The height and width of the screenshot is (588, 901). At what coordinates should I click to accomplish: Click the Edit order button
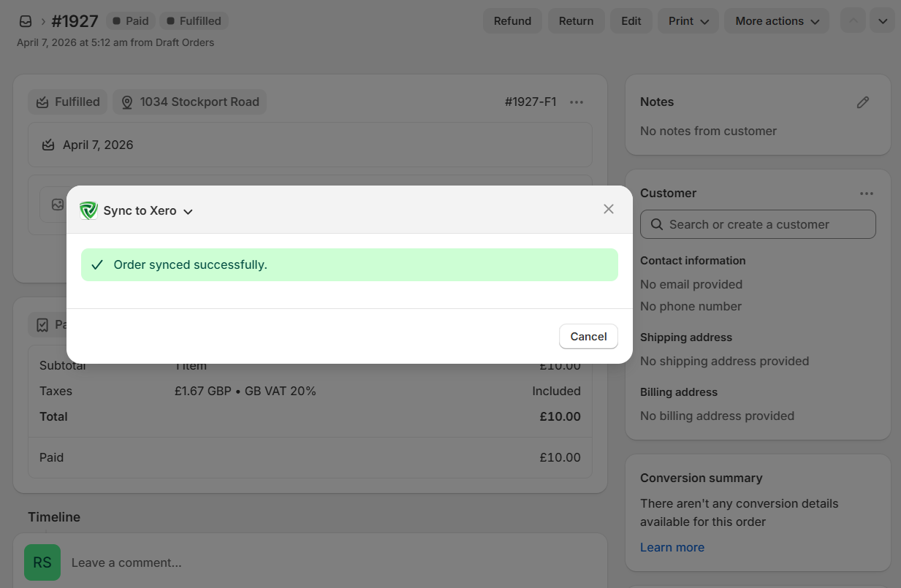[x=631, y=21]
